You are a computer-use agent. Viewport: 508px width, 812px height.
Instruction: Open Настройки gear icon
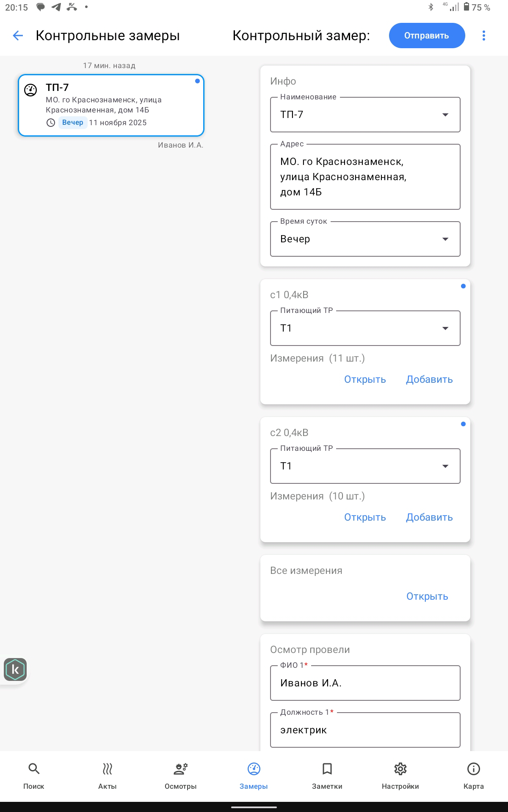400,769
